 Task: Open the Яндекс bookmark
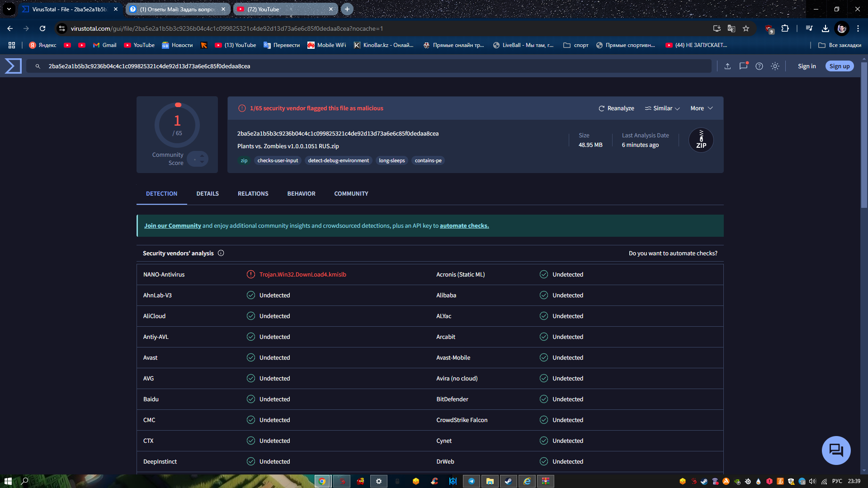click(x=42, y=45)
